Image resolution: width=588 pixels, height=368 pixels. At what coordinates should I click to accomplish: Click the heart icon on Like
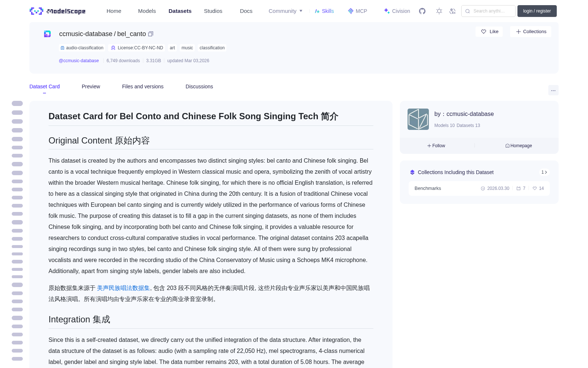coord(484,32)
